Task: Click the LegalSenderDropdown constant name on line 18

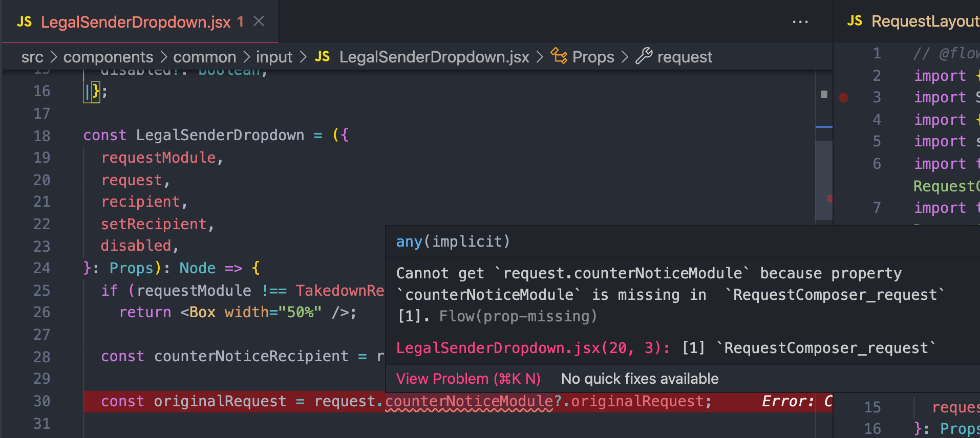Action: 220,135
